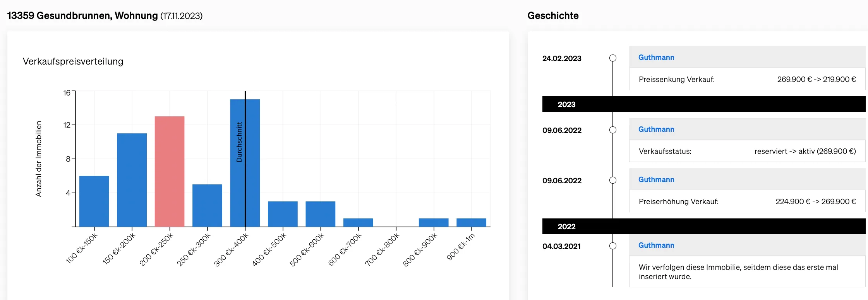Click the black '2022' year divider
This screenshot has width=868, height=300.
tap(704, 227)
